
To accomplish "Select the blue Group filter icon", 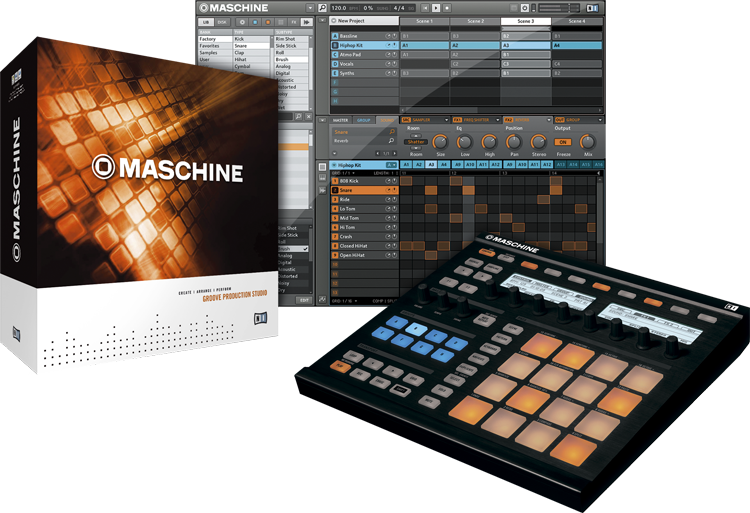I will point(255,22).
